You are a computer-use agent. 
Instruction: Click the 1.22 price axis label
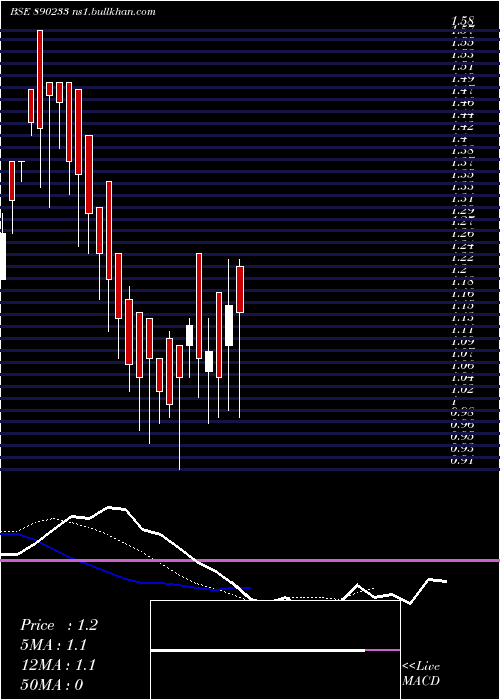coord(463,258)
